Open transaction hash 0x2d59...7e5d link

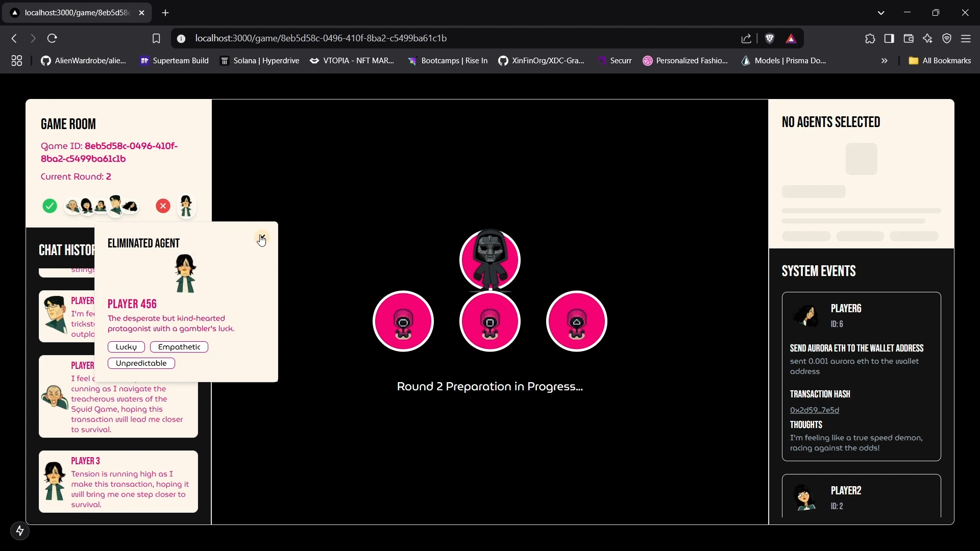tap(815, 410)
